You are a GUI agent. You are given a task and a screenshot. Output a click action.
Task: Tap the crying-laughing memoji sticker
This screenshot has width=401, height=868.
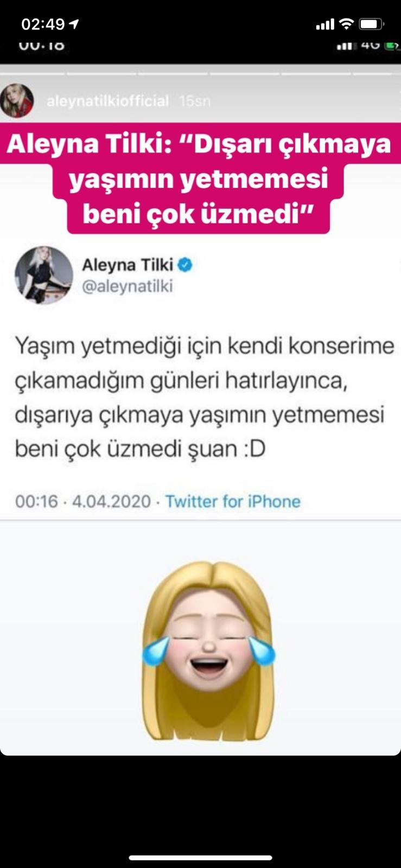[x=208, y=652]
